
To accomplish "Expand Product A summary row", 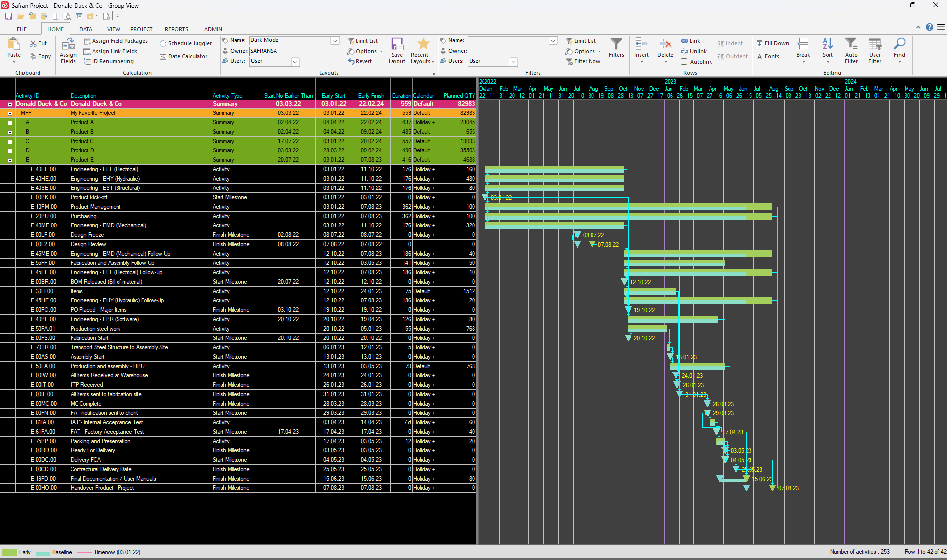I will [x=10, y=123].
